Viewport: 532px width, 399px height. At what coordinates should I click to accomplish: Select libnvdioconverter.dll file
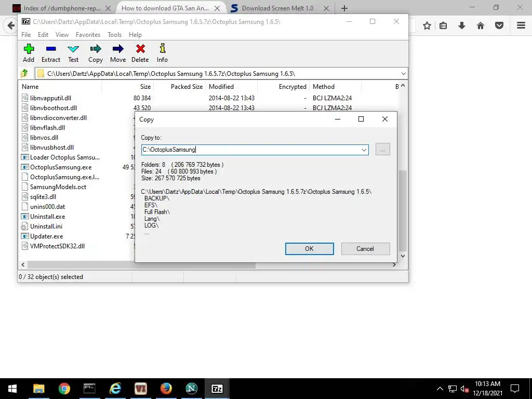[58, 118]
